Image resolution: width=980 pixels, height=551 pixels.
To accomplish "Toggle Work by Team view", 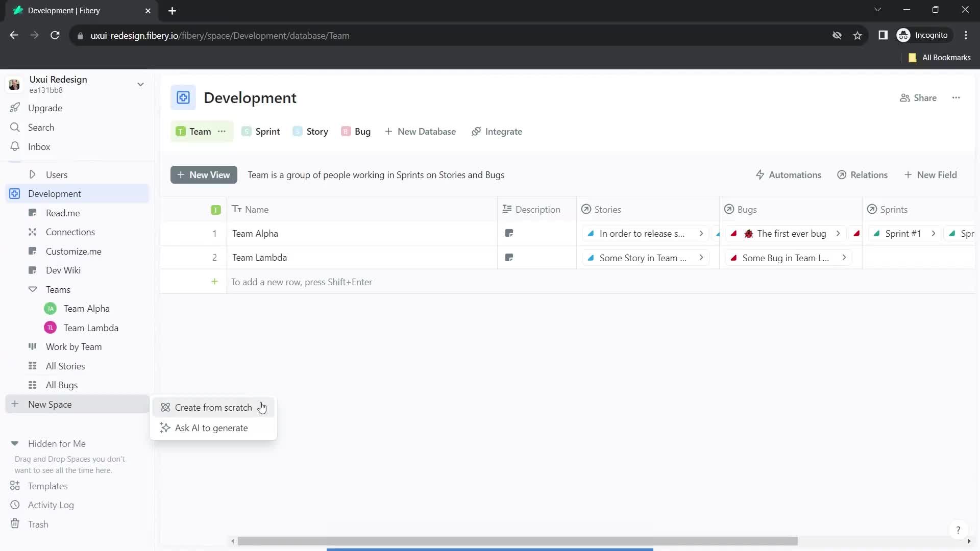I will (x=73, y=346).
